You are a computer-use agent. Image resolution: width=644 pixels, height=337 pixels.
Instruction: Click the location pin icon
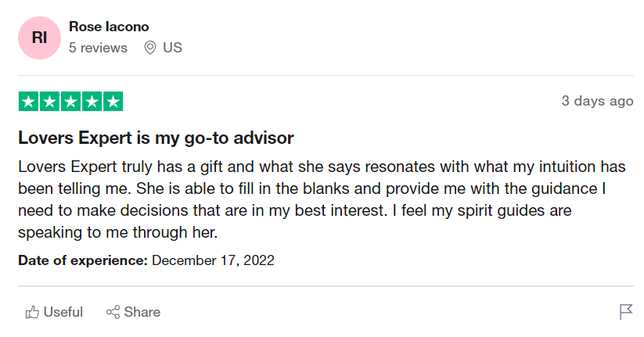pyautogui.click(x=150, y=48)
